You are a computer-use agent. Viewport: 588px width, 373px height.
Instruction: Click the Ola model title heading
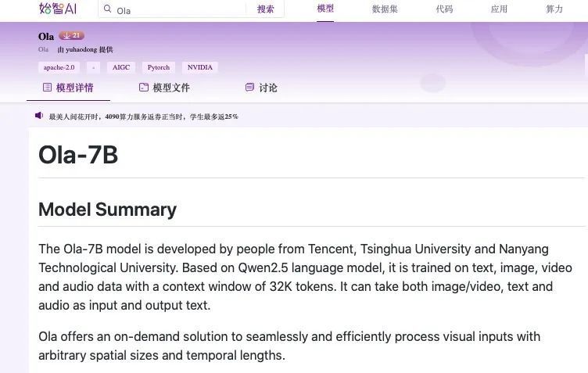tap(46, 37)
